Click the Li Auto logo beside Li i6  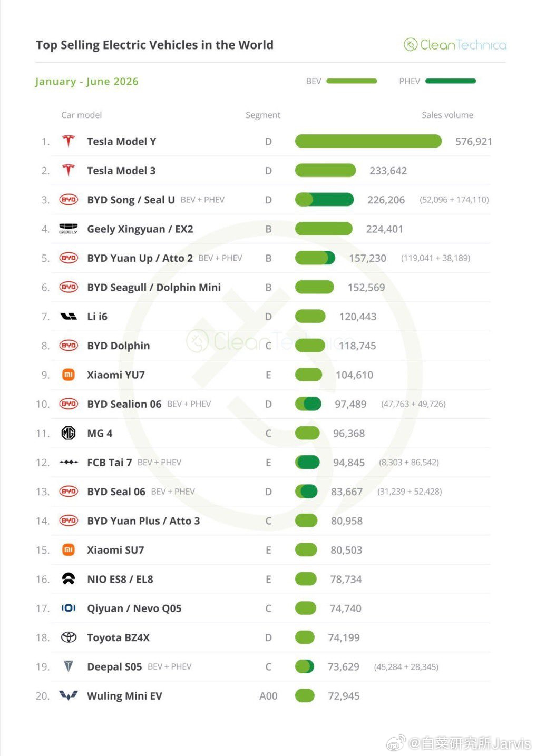click(69, 316)
